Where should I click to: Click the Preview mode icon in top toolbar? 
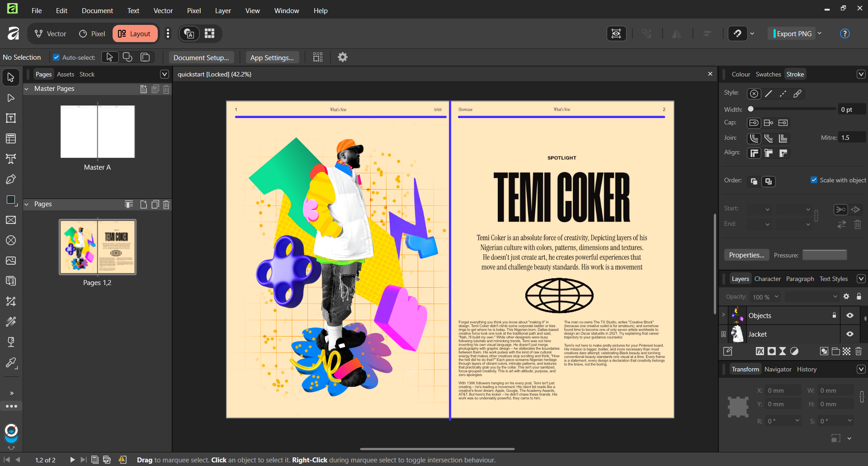[x=616, y=33]
